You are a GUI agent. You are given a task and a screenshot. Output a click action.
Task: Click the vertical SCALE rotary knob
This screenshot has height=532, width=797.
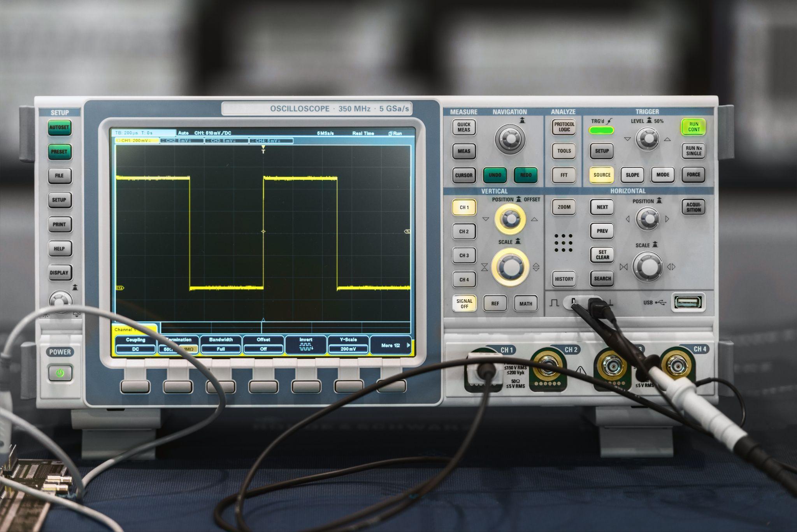[x=510, y=267]
